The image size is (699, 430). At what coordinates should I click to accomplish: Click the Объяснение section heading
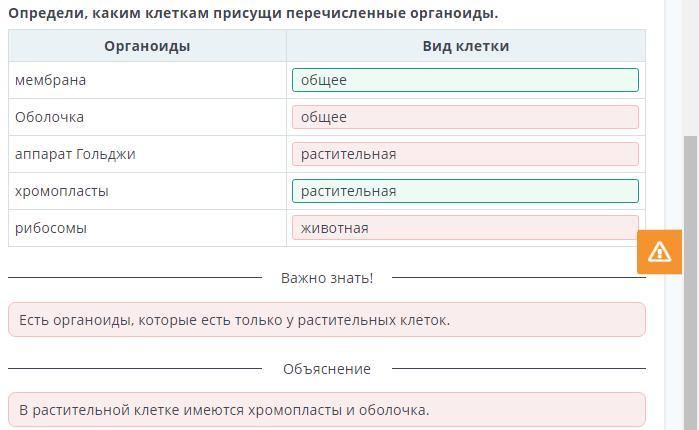327,369
